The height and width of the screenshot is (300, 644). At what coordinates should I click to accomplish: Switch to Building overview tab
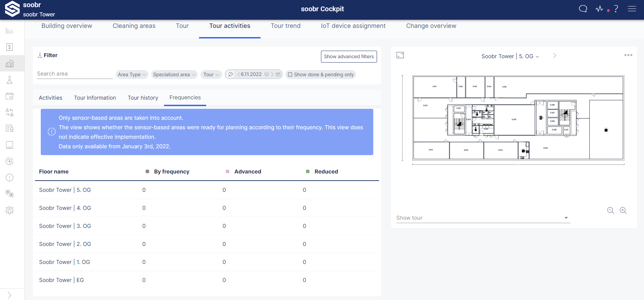tap(67, 26)
